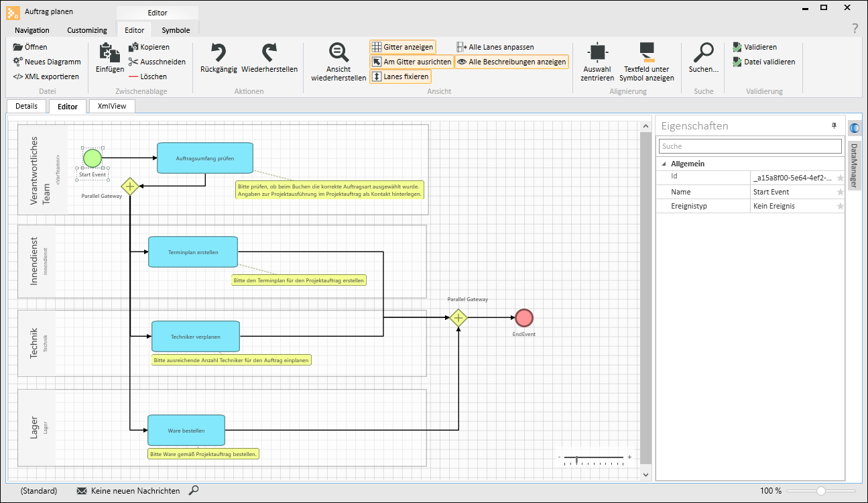868x503 pixels.
Task: Toggle Am Gitter ausrichten snapping
Action: click(x=412, y=62)
